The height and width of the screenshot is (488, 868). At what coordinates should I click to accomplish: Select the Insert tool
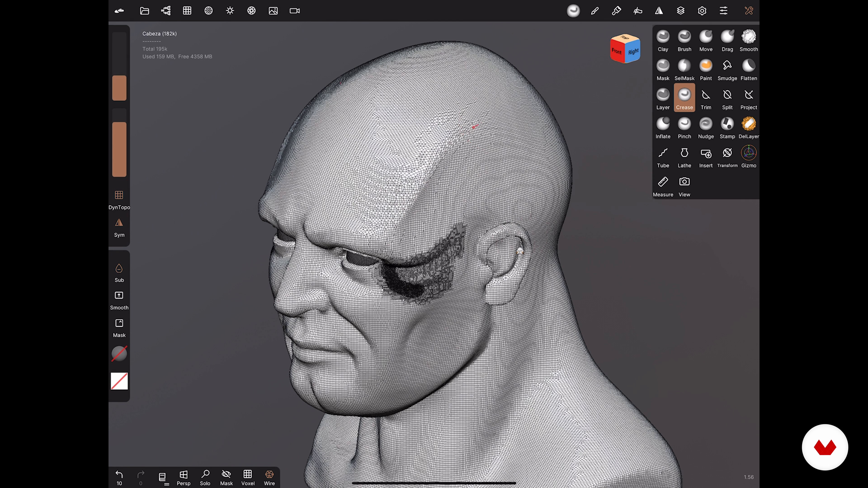pyautogui.click(x=706, y=157)
